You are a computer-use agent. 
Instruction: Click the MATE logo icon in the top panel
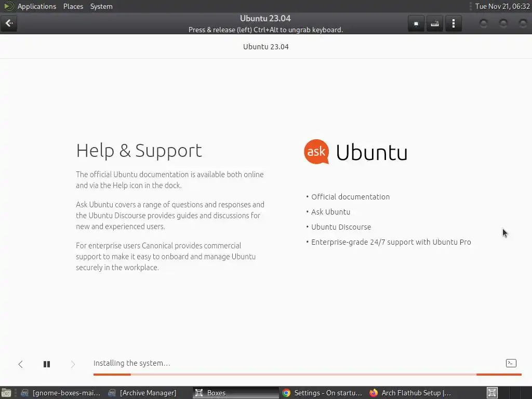(8, 6)
